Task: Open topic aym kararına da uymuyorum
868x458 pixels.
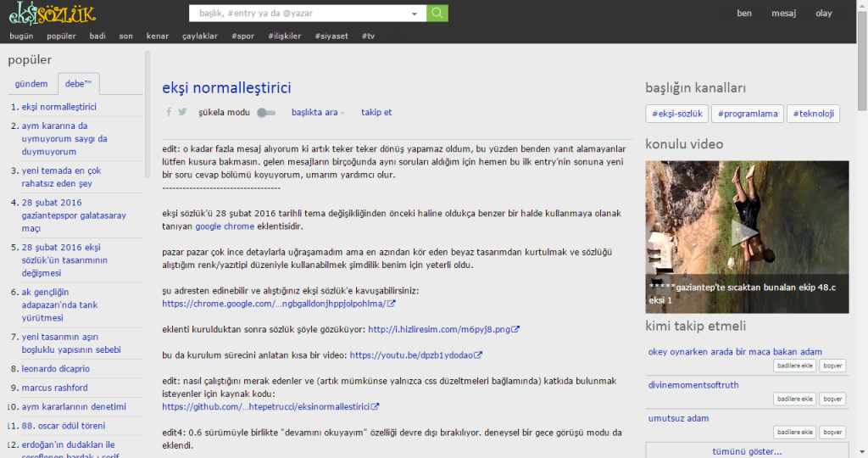Action: pyautogui.click(x=64, y=138)
